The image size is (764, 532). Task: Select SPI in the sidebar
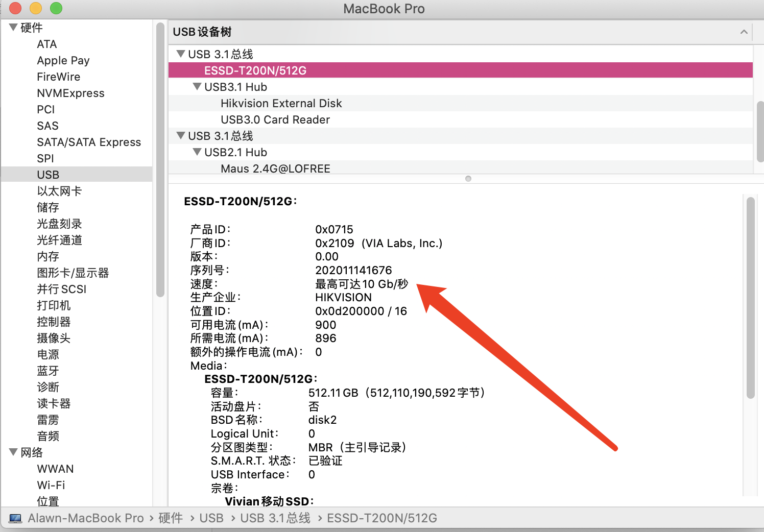point(45,158)
